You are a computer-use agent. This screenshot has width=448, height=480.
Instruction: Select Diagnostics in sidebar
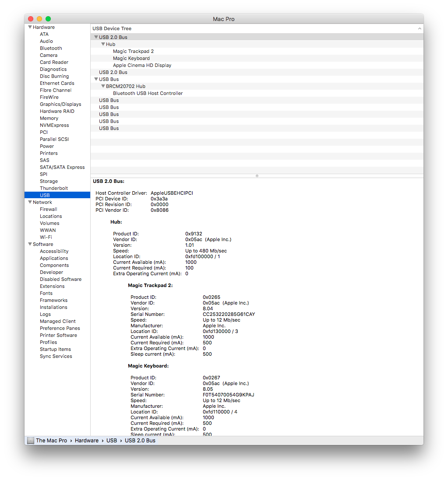53,69
